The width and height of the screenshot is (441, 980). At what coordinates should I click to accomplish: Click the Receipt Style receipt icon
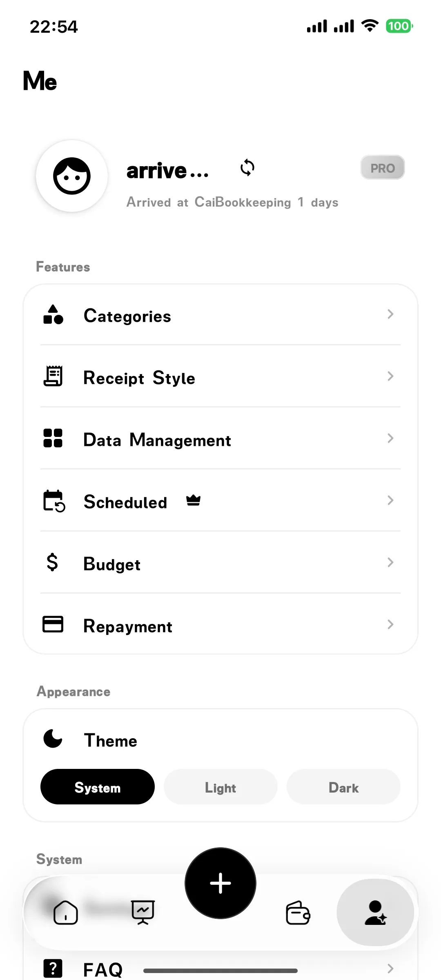tap(53, 376)
